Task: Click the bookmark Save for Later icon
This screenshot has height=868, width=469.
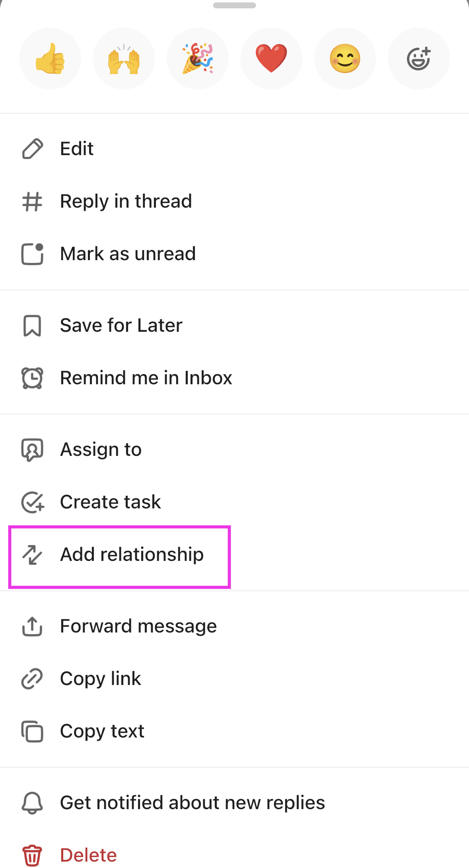Action: pyautogui.click(x=32, y=325)
